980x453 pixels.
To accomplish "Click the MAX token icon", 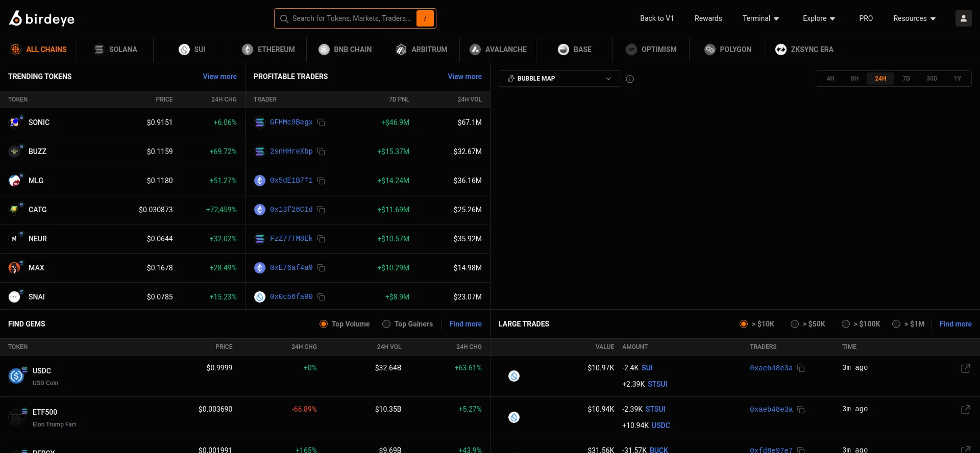I will pos(15,268).
